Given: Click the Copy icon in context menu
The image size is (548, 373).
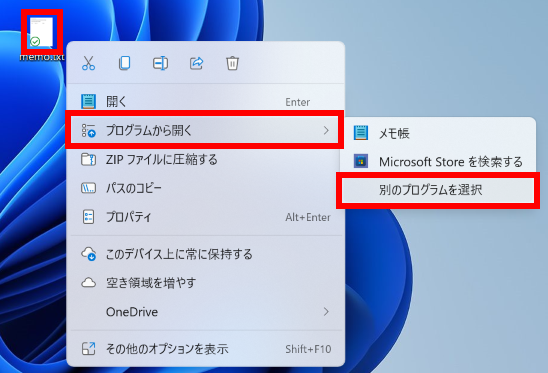Looking at the screenshot, I should (124, 63).
